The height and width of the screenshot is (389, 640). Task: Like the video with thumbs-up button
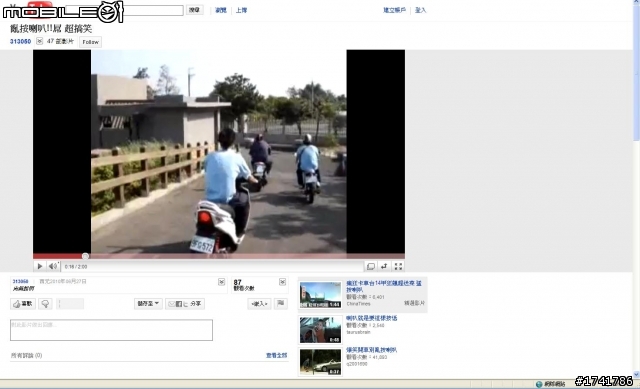pyautogui.click(x=23, y=304)
